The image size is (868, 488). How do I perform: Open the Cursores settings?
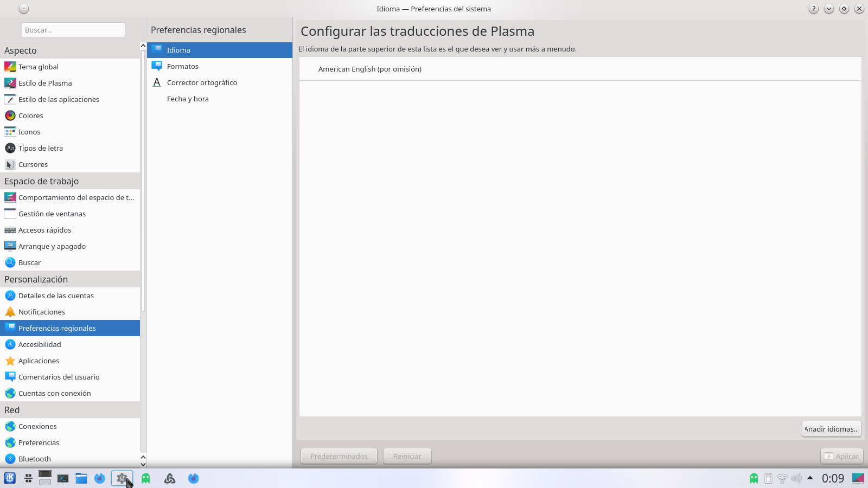70,164
